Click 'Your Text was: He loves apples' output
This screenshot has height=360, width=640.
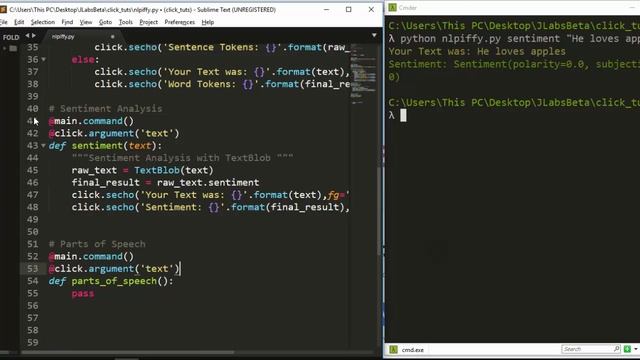[x=477, y=51]
